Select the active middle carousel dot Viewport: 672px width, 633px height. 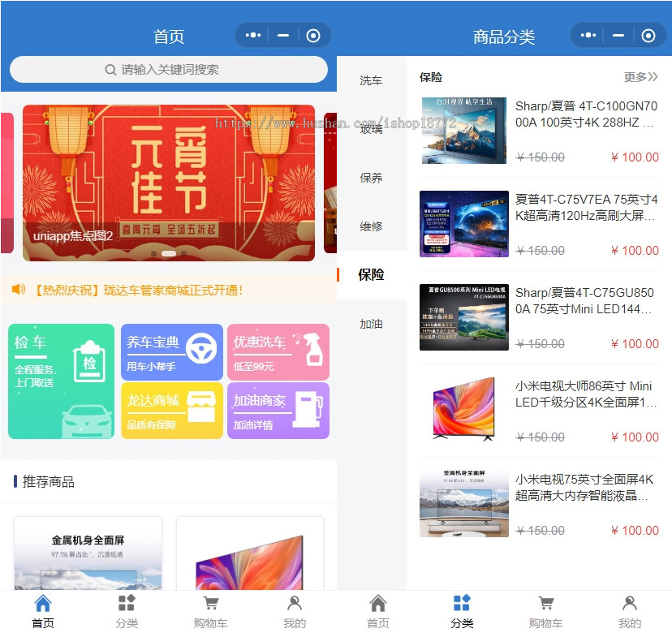pos(169,254)
